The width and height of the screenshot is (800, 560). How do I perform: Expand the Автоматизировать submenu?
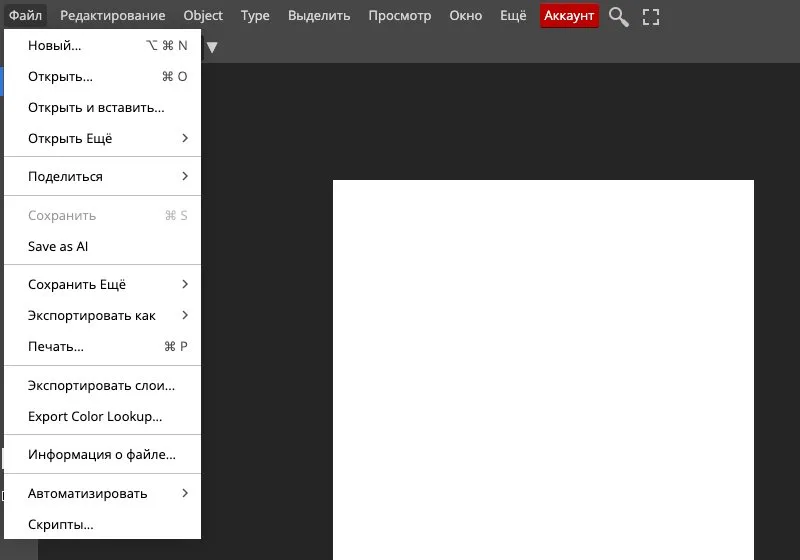(102, 493)
